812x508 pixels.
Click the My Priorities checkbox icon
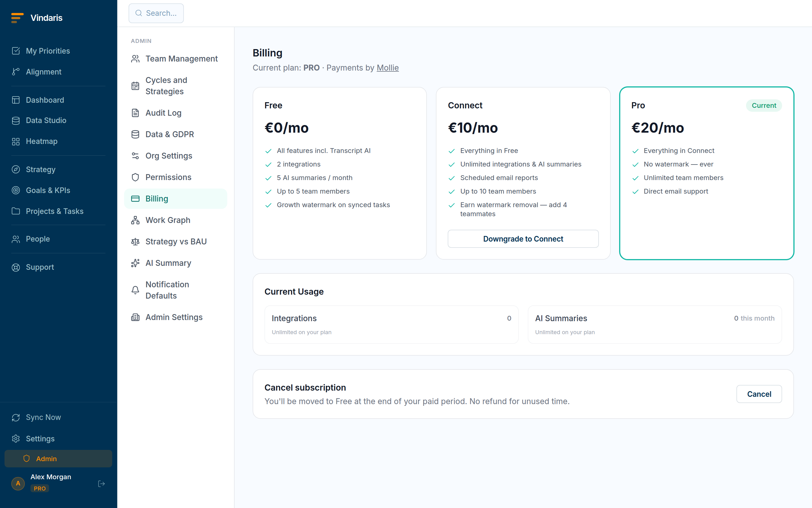tap(16, 51)
